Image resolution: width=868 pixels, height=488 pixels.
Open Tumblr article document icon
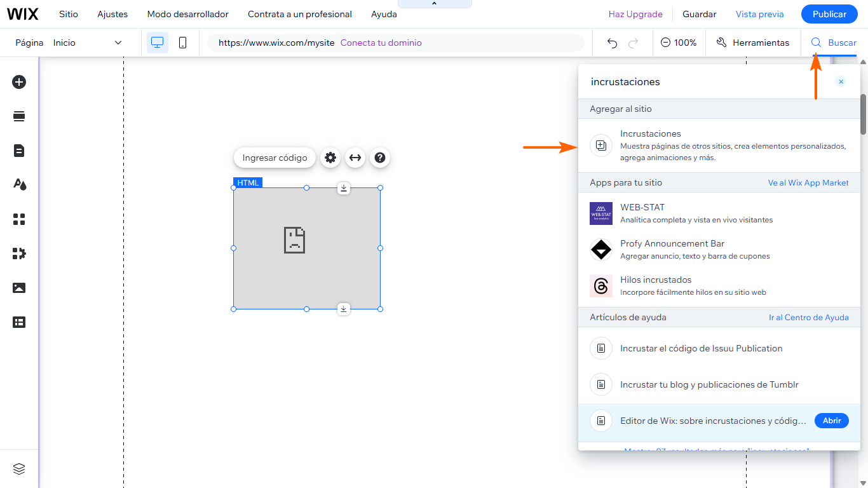[x=601, y=384]
